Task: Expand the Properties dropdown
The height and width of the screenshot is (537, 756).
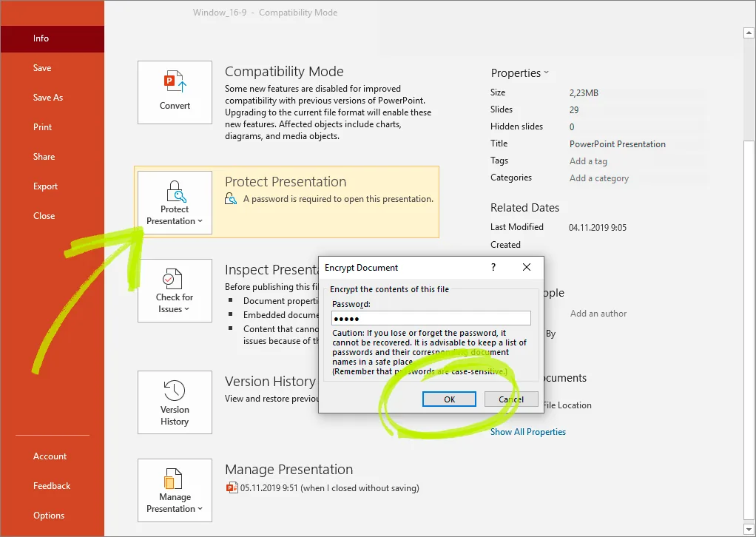Action: tap(519, 72)
